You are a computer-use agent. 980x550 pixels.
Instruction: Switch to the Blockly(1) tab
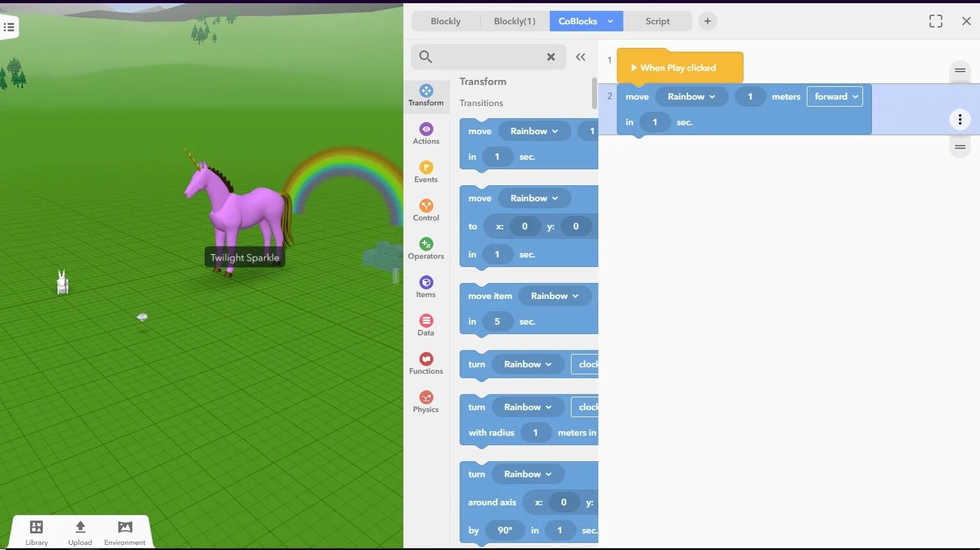[x=514, y=21]
